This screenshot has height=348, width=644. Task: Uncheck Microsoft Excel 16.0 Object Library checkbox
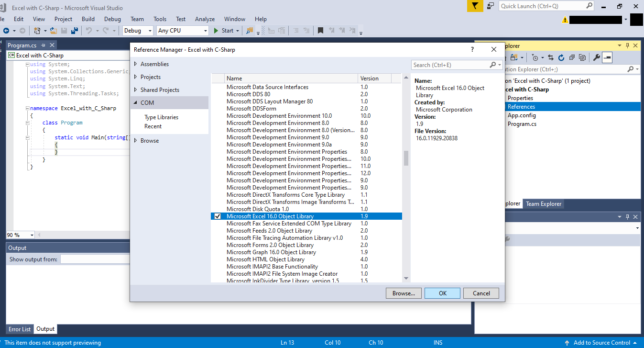218,216
